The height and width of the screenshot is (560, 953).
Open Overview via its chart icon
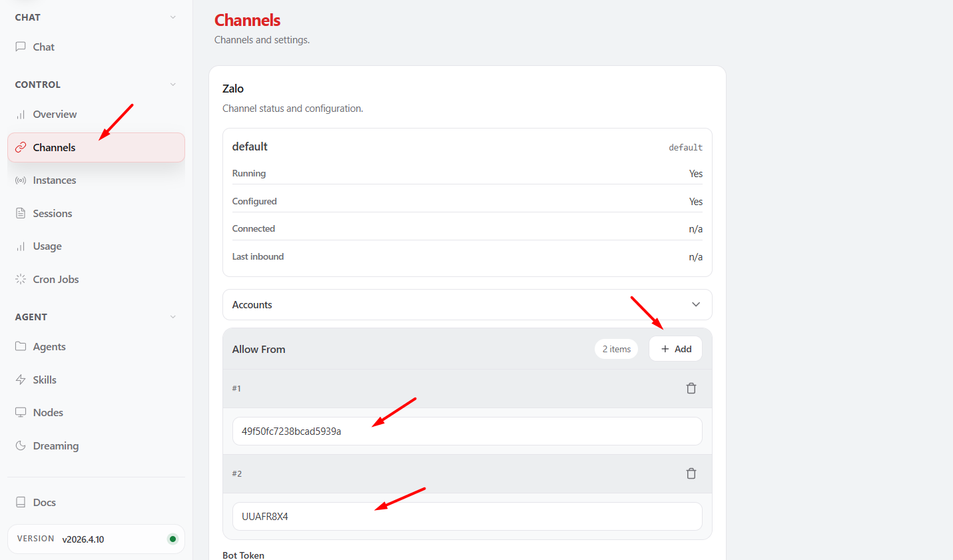click(x=21, y=114)
